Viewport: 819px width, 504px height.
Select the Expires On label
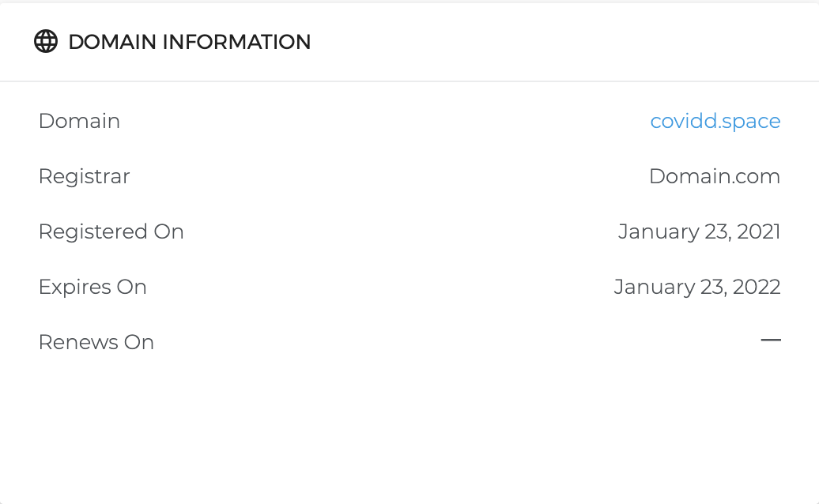(x=92, y=287)
